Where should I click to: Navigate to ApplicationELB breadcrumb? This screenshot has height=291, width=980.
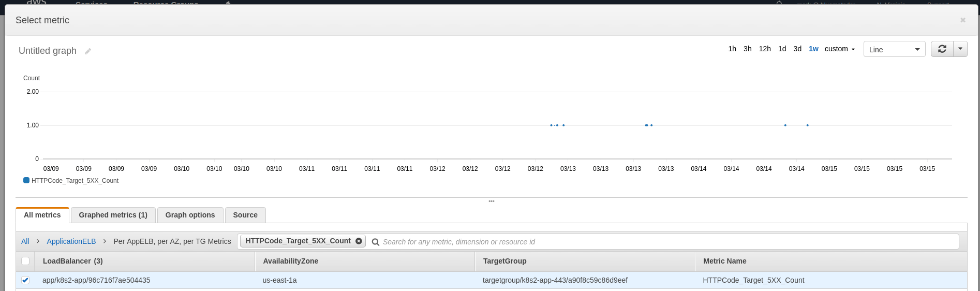tap(71, 241)
